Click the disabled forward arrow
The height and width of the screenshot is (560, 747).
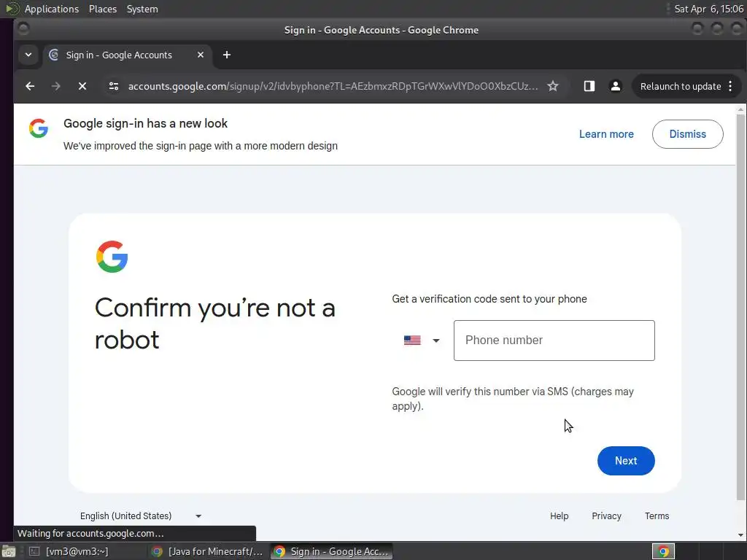click(x=55, y=86)
